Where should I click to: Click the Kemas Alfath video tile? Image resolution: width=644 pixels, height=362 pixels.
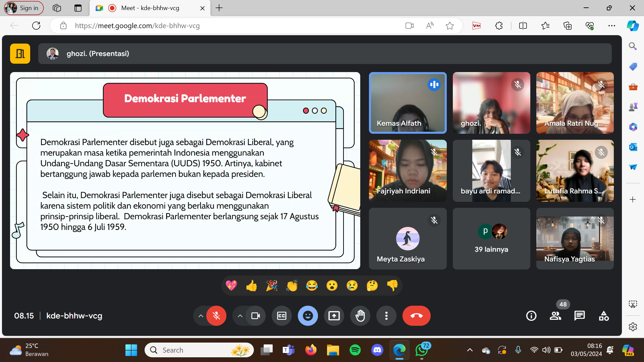[408, 103]
